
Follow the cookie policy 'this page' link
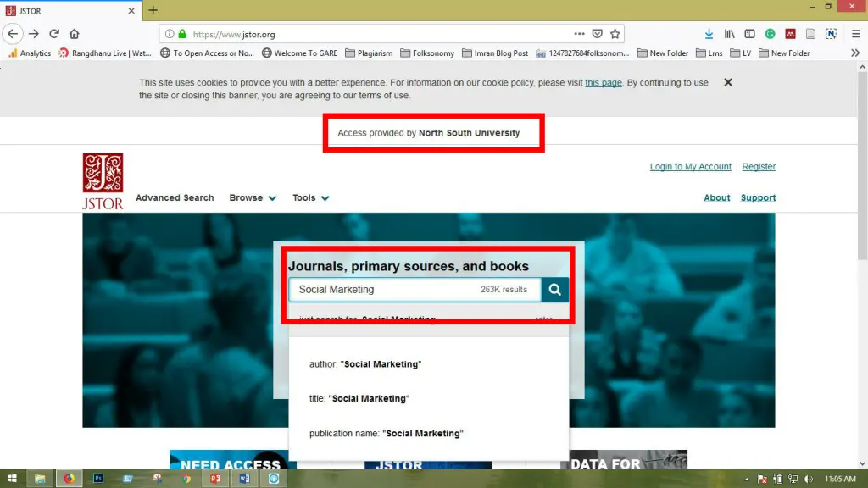(604, 82)
